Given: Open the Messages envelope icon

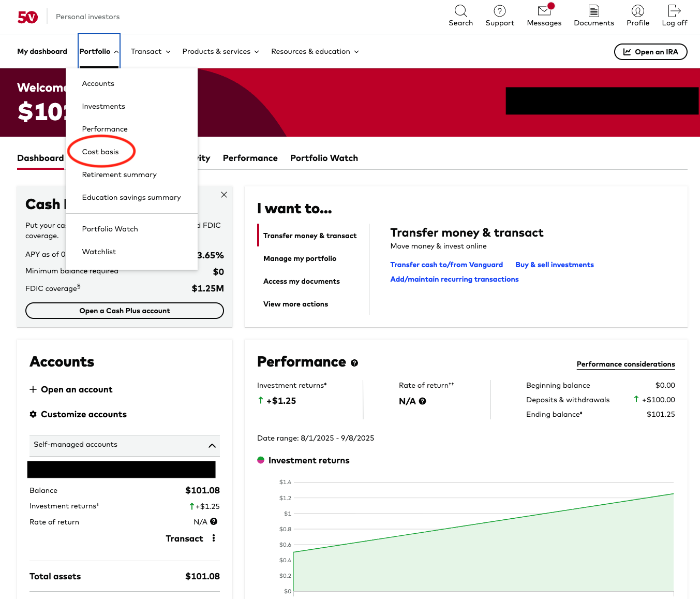Looking at the screenshot, I should pyautogui.click(x=544, y=11).
